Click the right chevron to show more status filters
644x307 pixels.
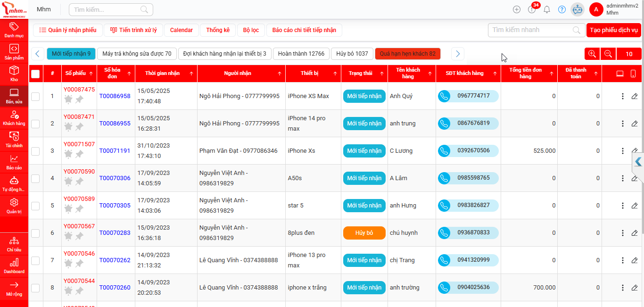457,54
